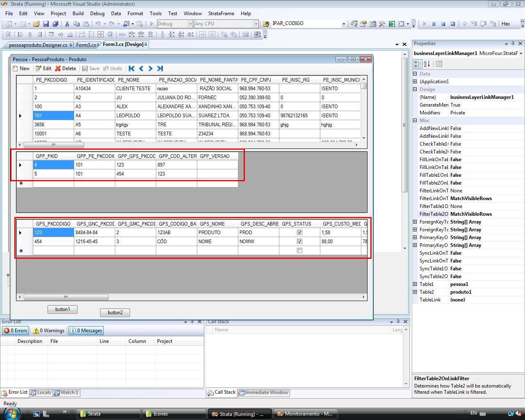Click the Cut scissors icon in toolbar

coord(67,24)
